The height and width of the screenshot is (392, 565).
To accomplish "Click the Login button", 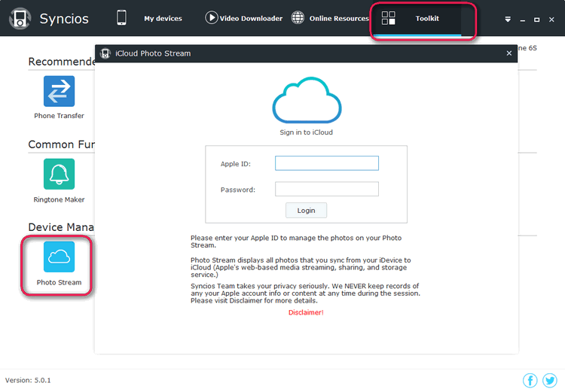I will click(x=307, y=210).
